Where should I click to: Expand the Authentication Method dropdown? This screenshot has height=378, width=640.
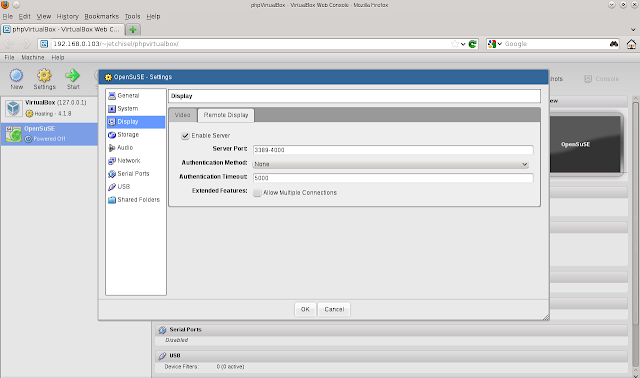[x=391, y=164]
